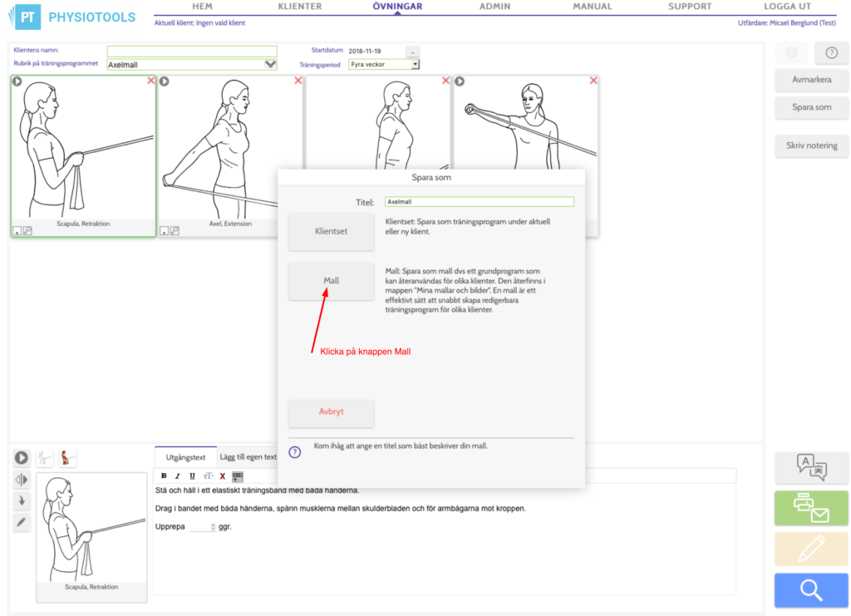Viewport: 851px width, 616px height.
Task: Open the Startdatum date picker button
Action: coord(412,52)
